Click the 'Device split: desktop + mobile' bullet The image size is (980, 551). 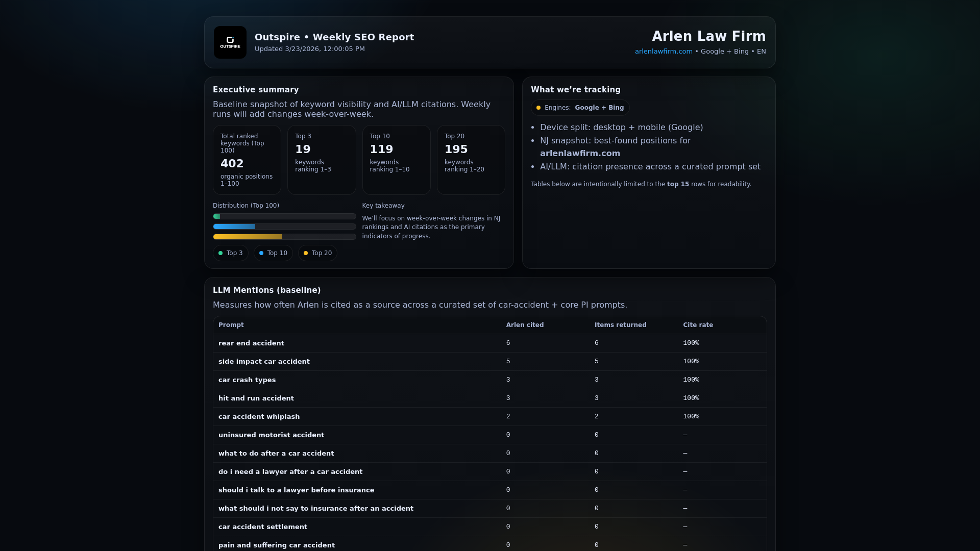[622, 128]
